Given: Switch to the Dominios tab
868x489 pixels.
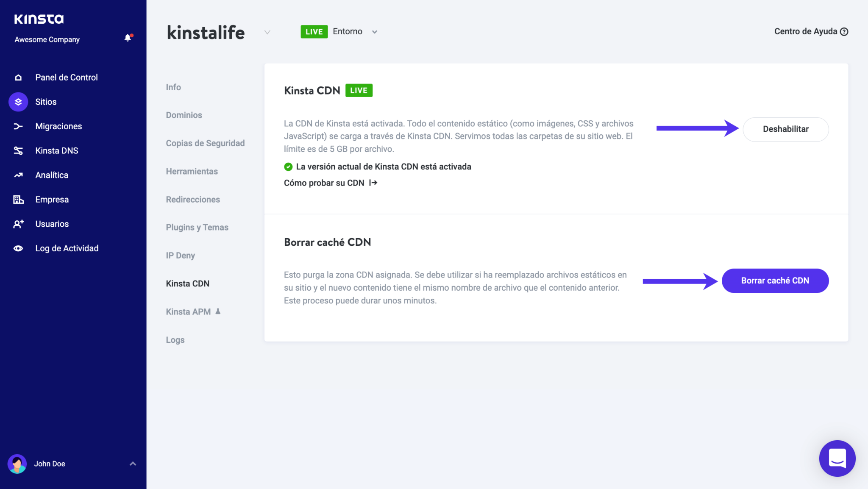Looking at the screenshot, I should 184,115.
